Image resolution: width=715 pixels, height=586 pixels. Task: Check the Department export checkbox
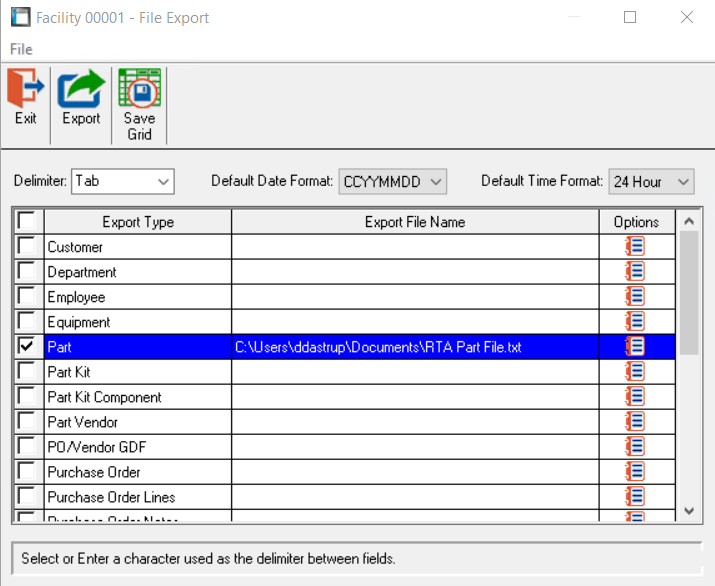coord(27,271)
